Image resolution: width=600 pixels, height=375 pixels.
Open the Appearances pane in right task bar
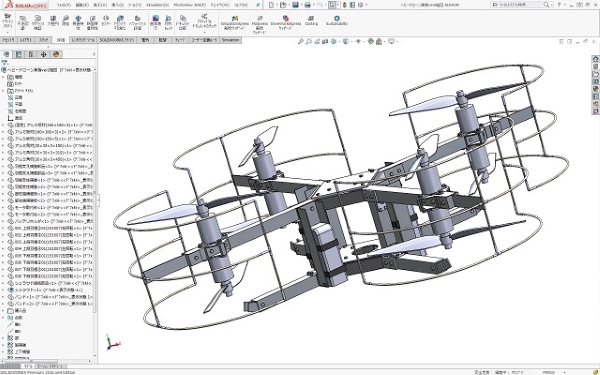coord(595,89)
